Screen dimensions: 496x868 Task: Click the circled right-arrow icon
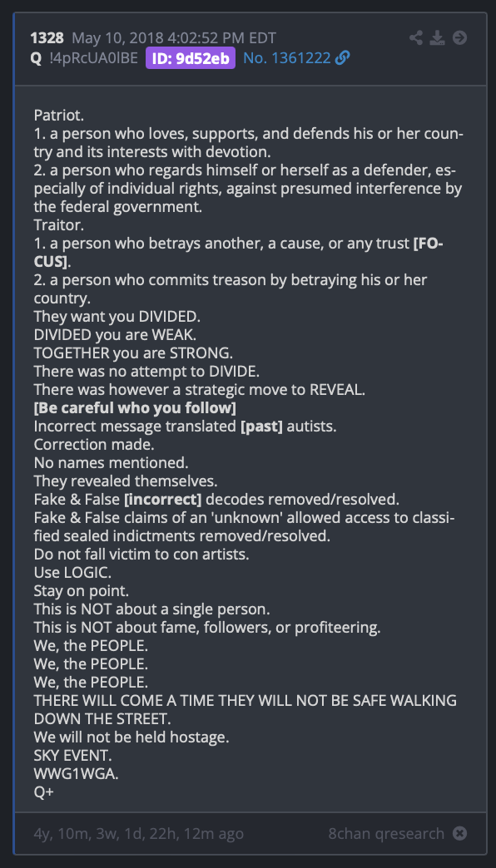(x=459, y=37)
